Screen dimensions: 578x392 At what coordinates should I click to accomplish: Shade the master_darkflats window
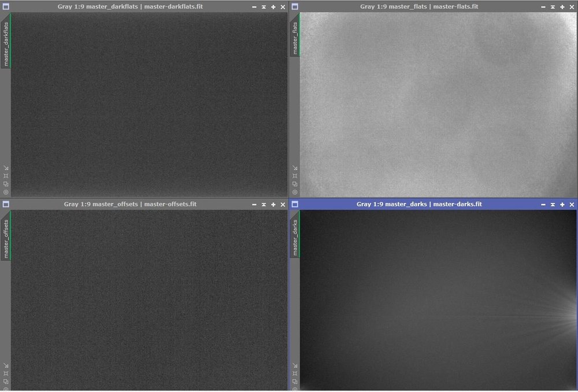coord(264,7)
